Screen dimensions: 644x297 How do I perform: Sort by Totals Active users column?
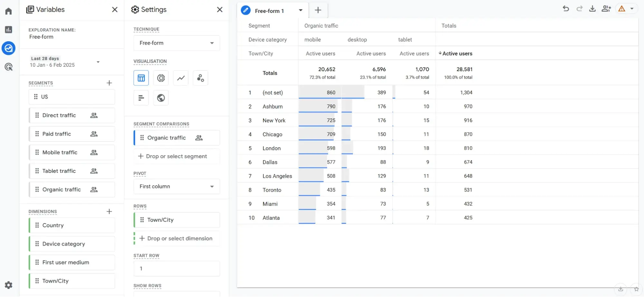pos(457,54)
